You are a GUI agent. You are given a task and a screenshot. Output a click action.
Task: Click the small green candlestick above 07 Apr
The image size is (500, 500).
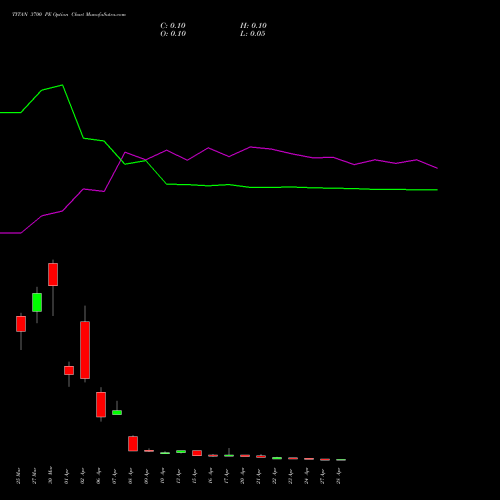[x=117, y=412]
